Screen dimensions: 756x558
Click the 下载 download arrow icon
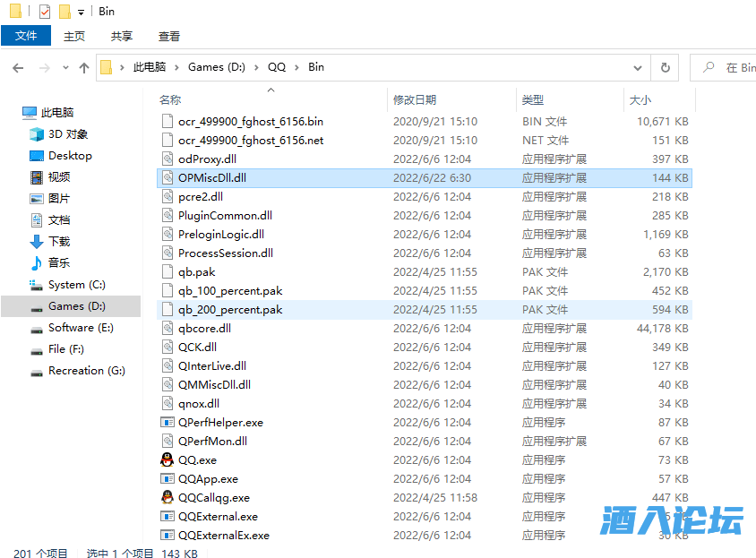tap(37, 241)
